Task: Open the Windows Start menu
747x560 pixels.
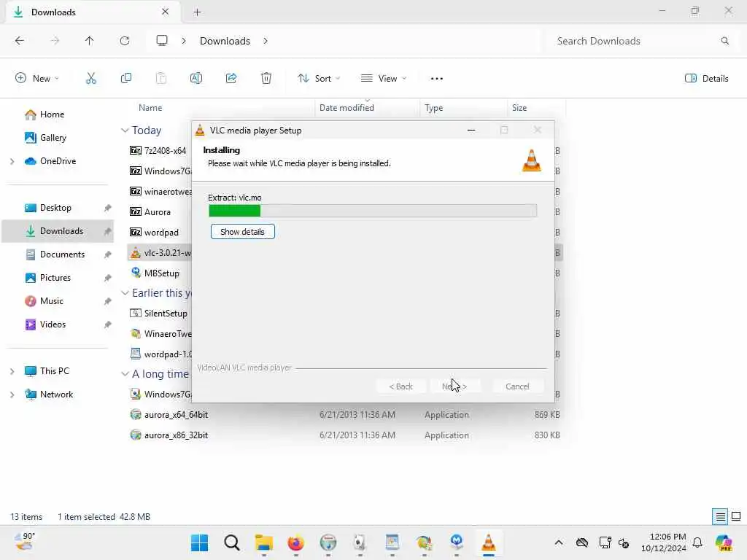Action: point(199,542)
